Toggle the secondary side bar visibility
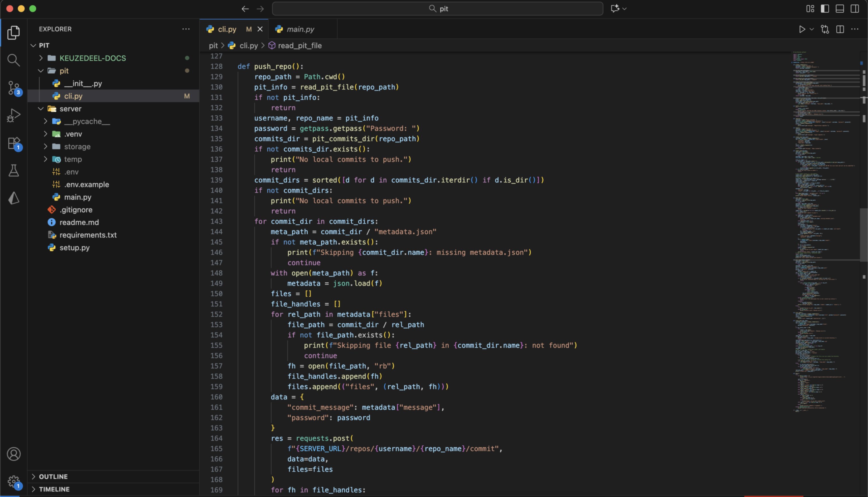 click(855, 9)
